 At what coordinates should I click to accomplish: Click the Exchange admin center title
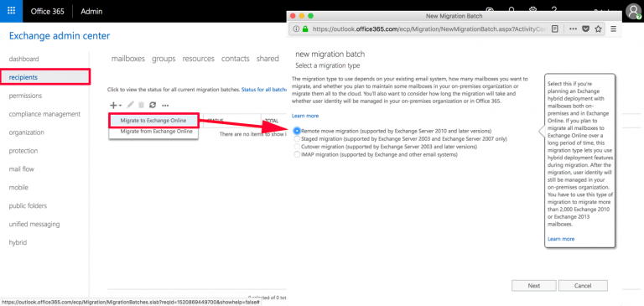pos(60,36)
